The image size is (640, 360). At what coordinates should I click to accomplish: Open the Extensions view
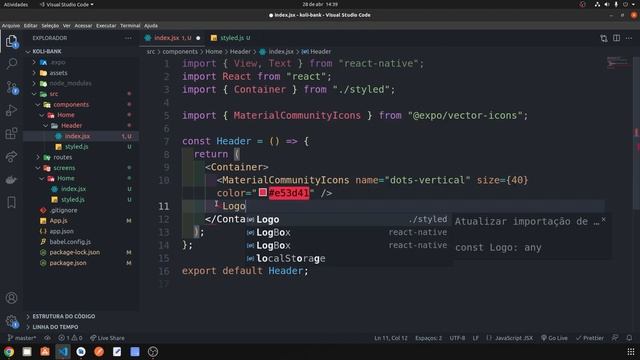coord(11,133)
